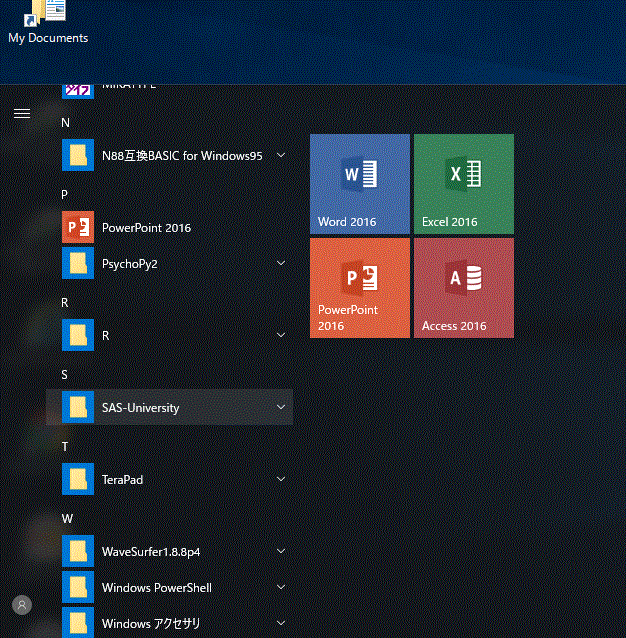Select the SAS-University label
The image size is (626, 638).
pos(140,408)
